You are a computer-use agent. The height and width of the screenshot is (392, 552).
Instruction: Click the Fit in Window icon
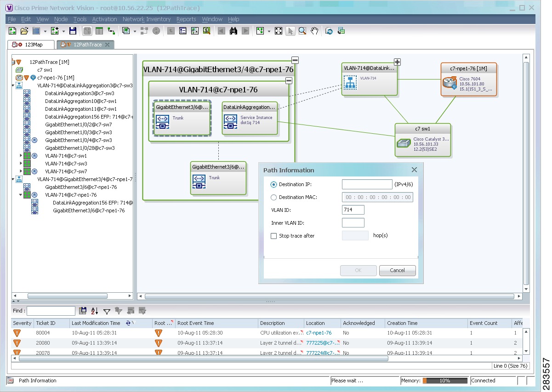click(279, 31)
